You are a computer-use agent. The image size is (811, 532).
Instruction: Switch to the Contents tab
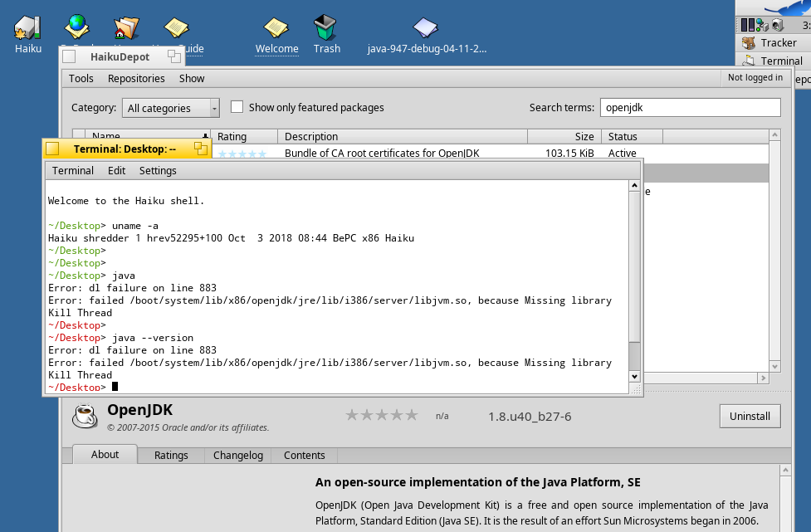click(x=304, y=456)
